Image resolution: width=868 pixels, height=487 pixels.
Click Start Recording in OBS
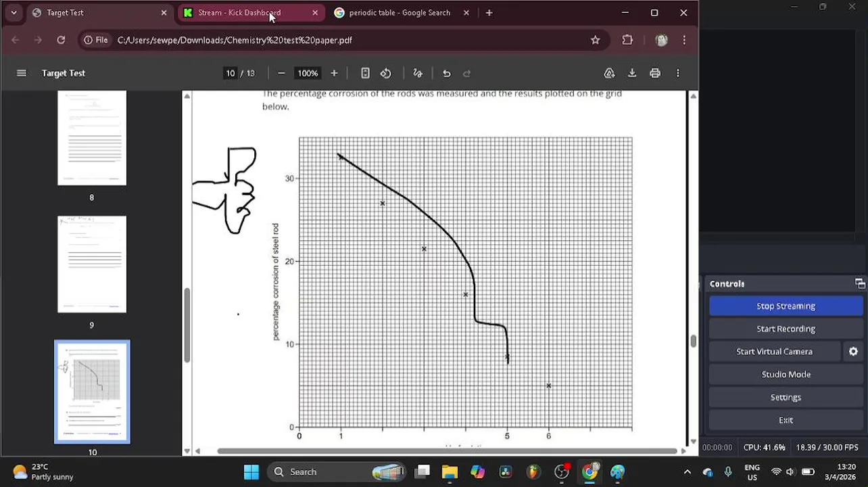786,329
